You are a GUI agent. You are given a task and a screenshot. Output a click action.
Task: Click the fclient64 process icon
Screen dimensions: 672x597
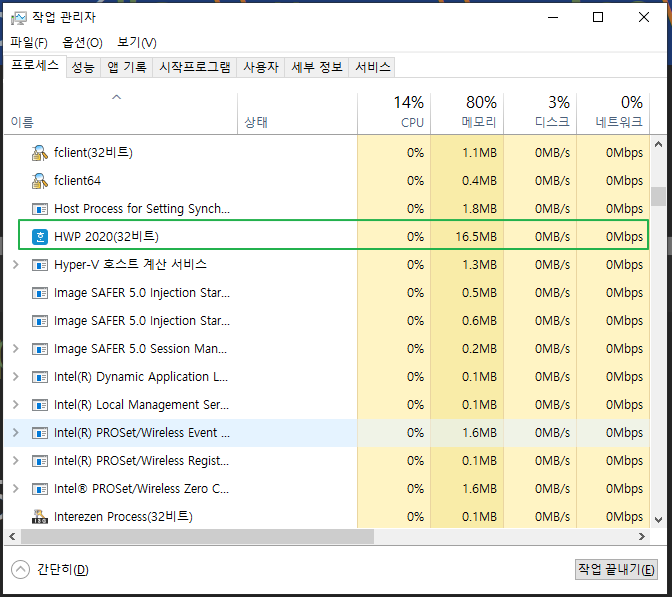39,181
